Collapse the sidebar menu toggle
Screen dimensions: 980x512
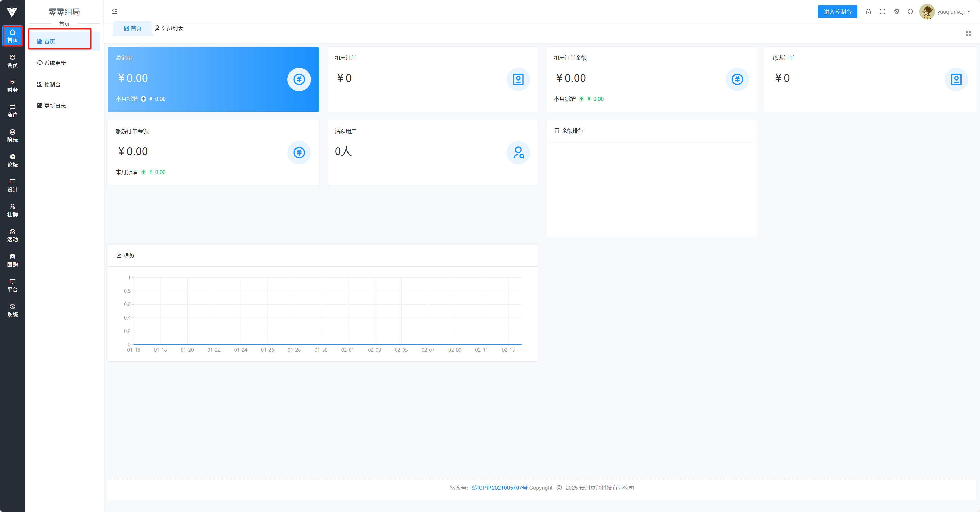(114, 11)
